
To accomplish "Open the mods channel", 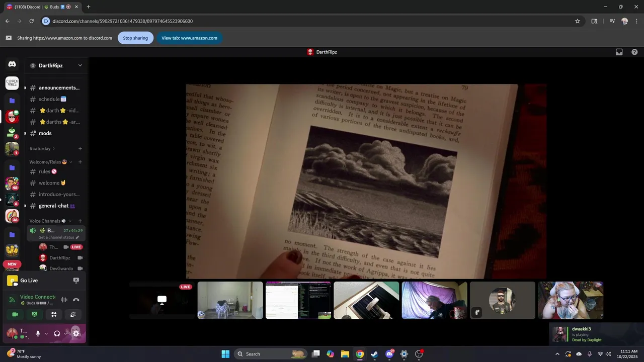I will coord(54,133).
